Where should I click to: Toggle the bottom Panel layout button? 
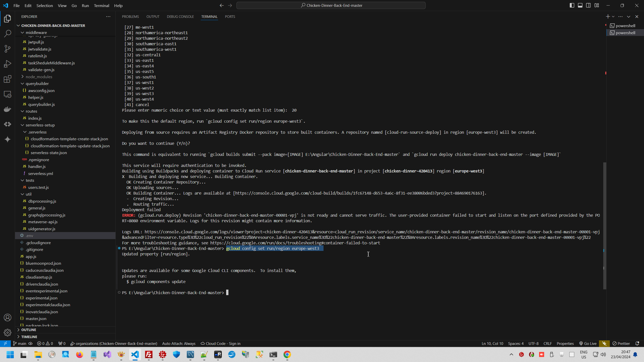(x=580, y=5)
